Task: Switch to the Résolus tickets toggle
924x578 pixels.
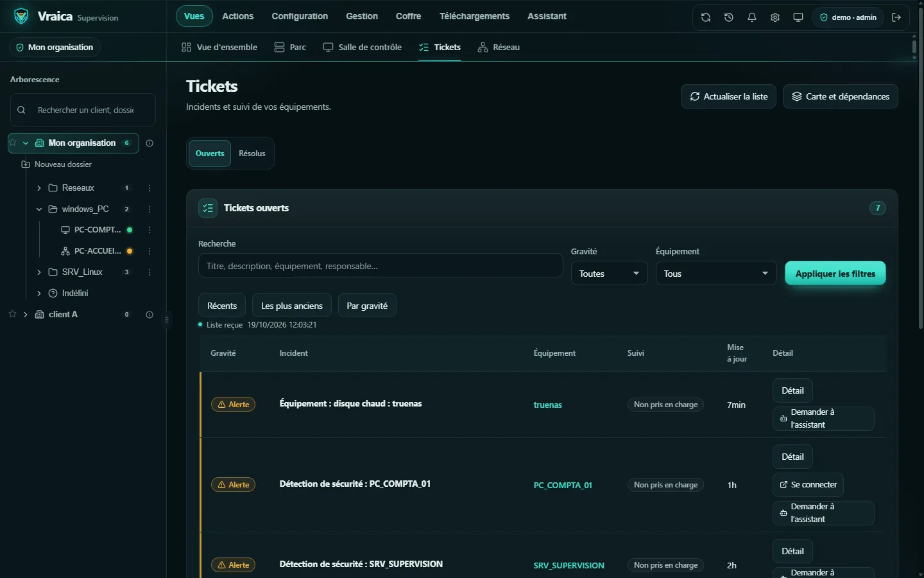Action: point(252,153)
